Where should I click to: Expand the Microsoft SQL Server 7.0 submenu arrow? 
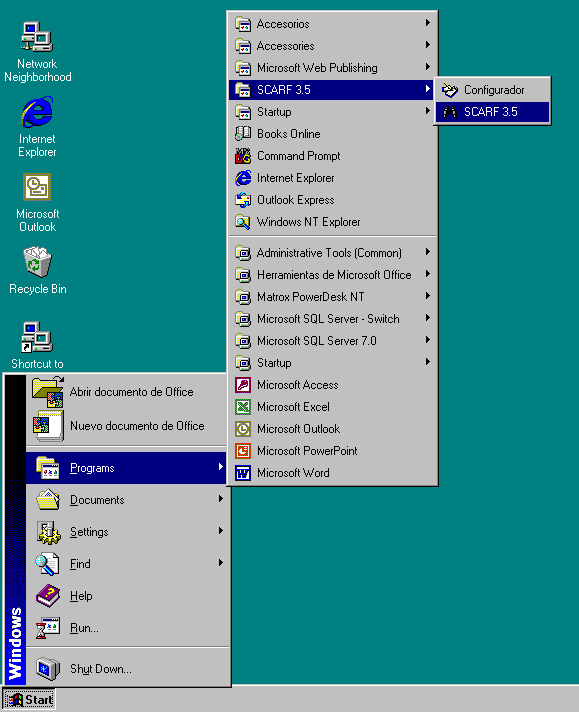[x=428, y=340]
